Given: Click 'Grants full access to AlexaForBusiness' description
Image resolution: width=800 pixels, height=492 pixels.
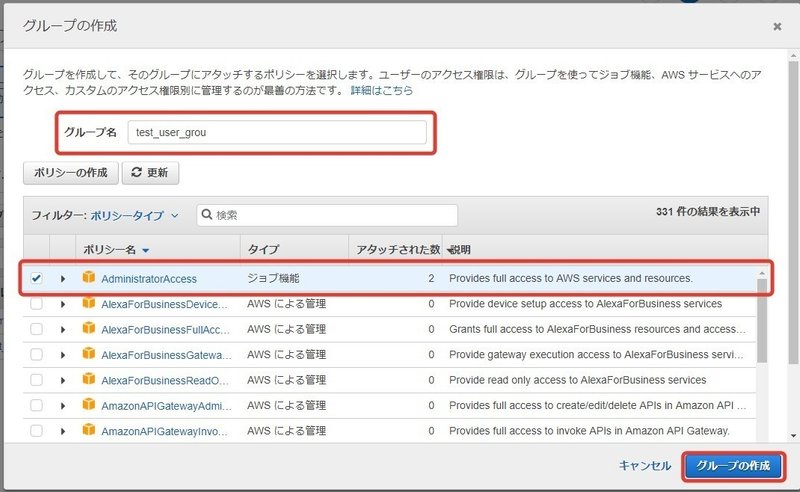Looking at the screenshot, I should click(597, 329).
